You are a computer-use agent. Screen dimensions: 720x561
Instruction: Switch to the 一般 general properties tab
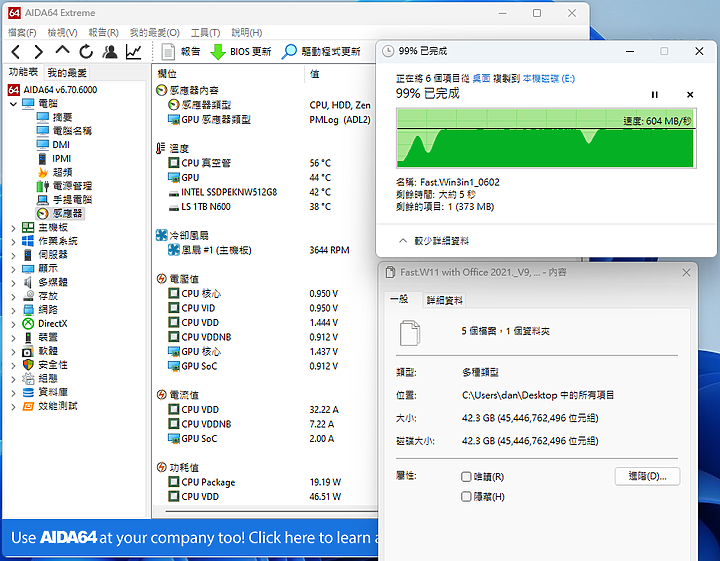point(399,299)
